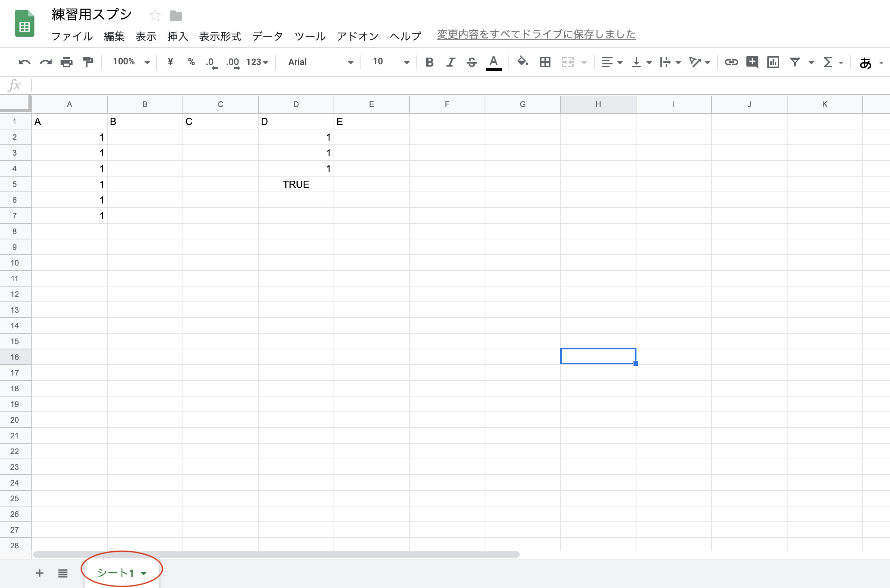Increase decimal places button

tap(233, 62)
